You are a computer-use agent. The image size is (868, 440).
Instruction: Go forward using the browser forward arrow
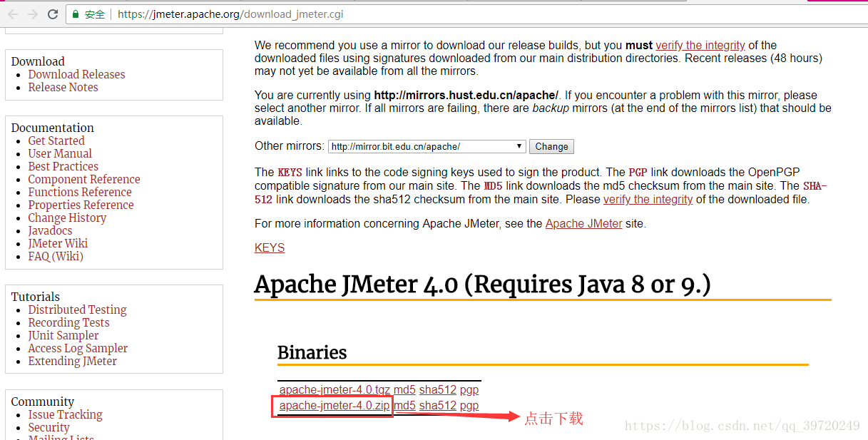(32, 14)
